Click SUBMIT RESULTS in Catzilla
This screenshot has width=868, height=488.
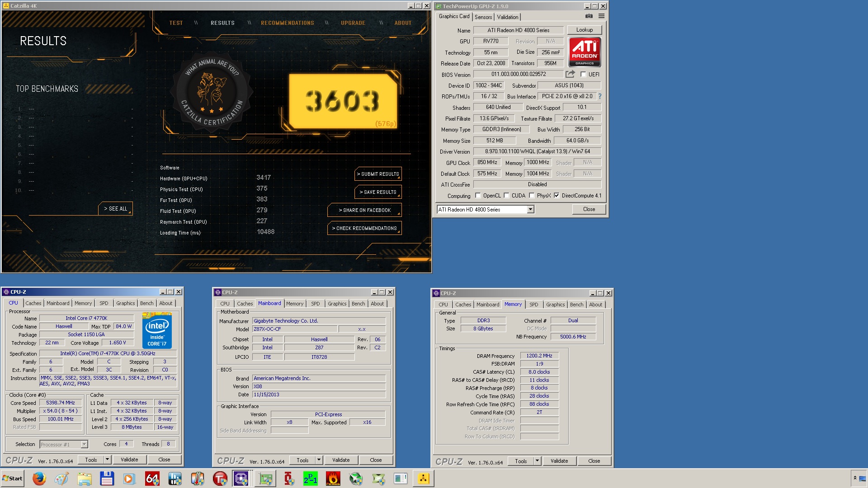[x=378, y=174]
